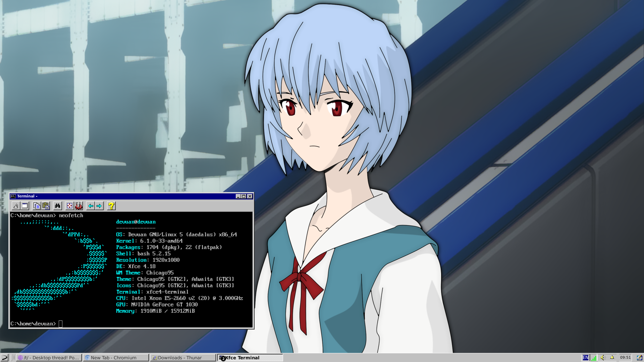Open the network signal strength icon

pyautogui.click(x=594, y=358)
